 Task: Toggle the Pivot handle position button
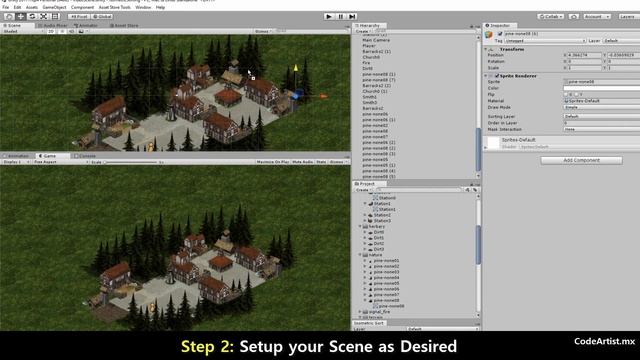tap(79, 16)
